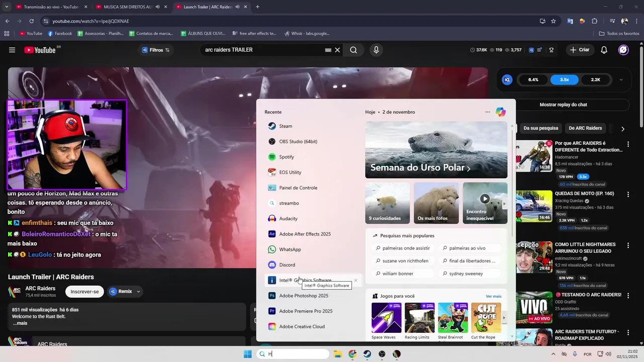Image resolution: width=644 pixels, height=362 pixels.
Task: Expand description with ...mais
Action: (20, 323)
